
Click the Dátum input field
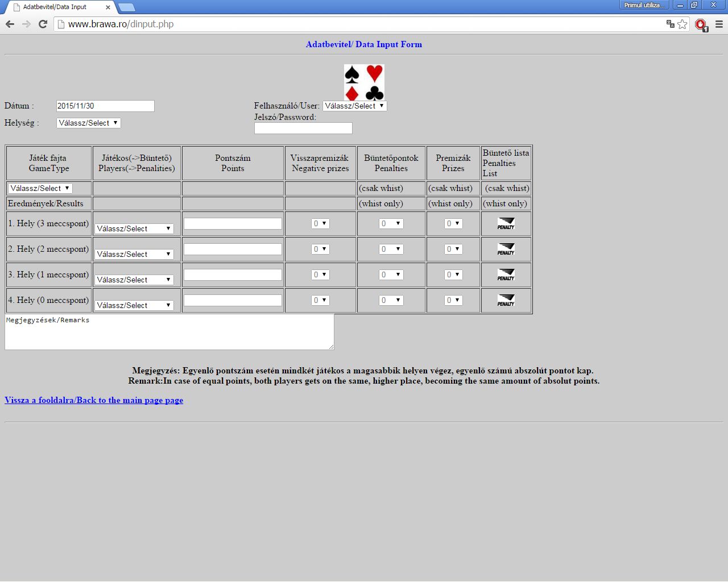click(x=105, y=106)
